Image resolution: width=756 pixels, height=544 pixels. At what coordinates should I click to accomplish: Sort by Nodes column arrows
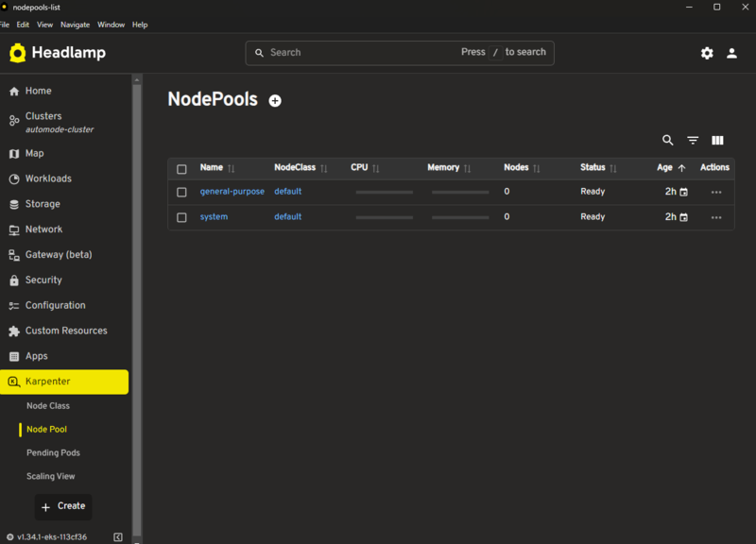pos(537,169)
